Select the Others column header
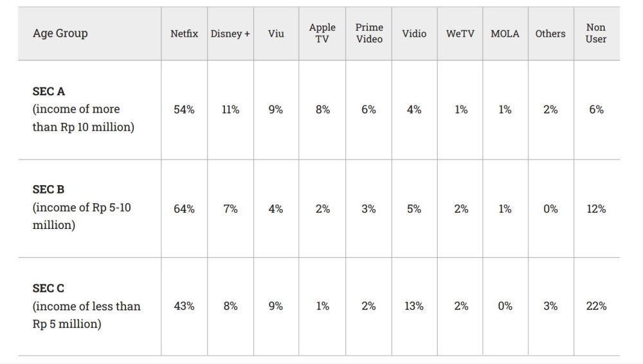Image resolution: width=643 pixels, height=364 pixels. click(x=550, y=33)
